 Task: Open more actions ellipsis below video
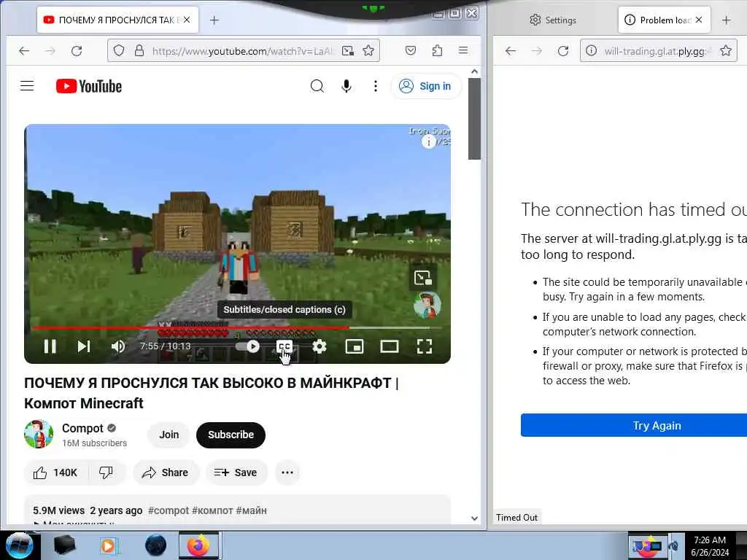(x=287, y=472)
